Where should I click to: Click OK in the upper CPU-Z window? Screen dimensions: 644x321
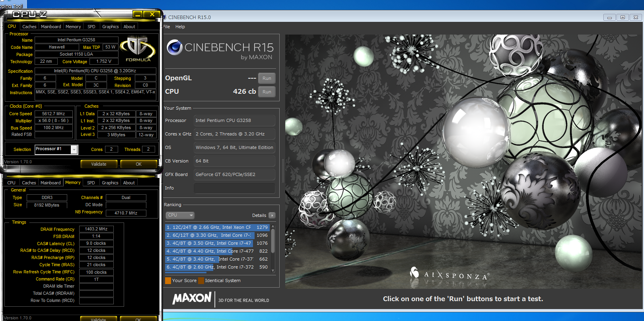pyautogui.click(x=138, y=164)
